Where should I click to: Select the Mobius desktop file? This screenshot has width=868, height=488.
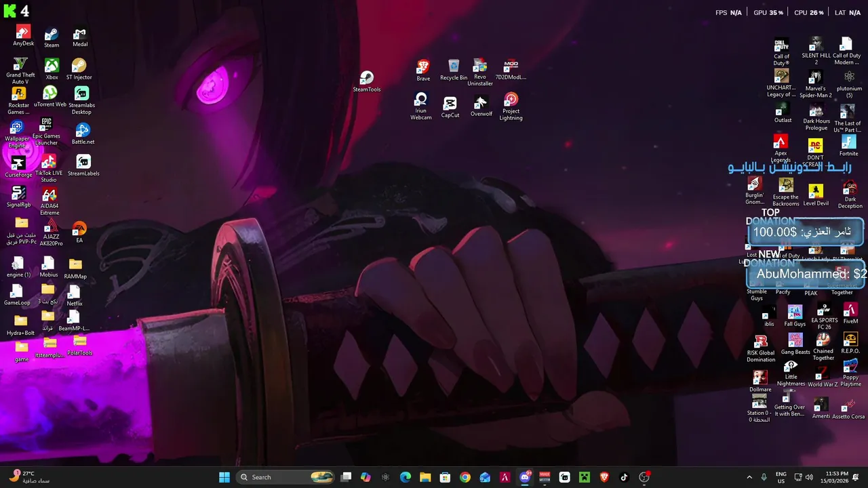click(48, 267)
